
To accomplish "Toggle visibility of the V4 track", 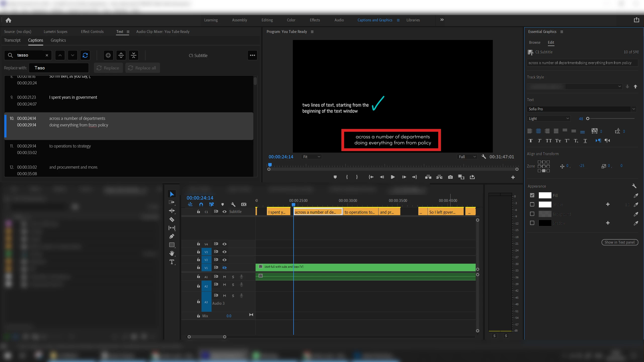I will 224,244.
